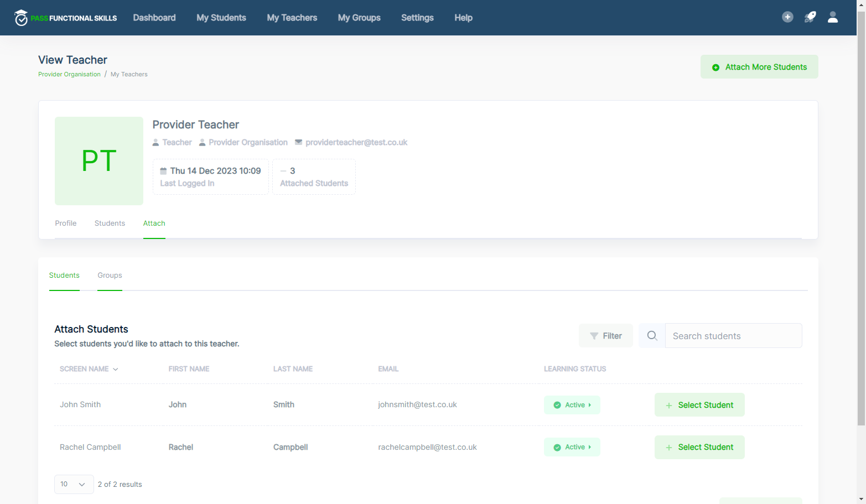The height and width of the screenshot is (504, 866).
Task: Open My Teachers menu
Action: (x=292, y=18)
